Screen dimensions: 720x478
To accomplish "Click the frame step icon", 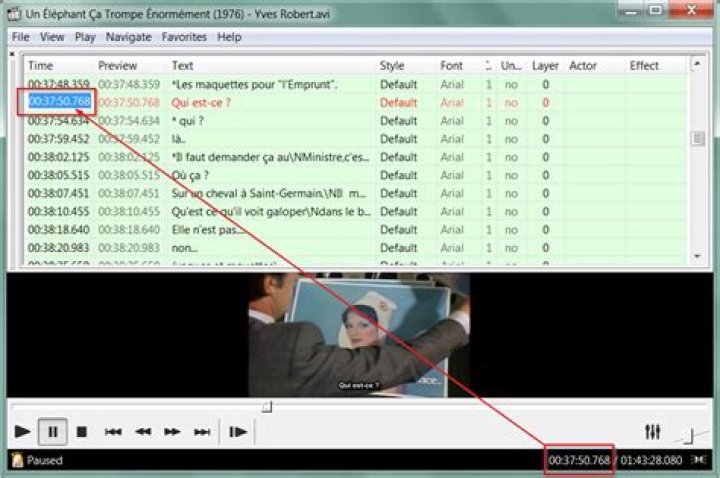I will click(238, 432).
